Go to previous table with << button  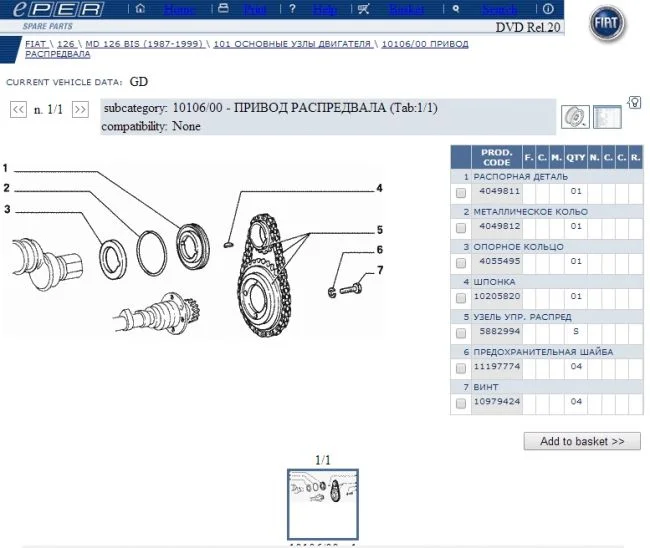tap(18, 110)
